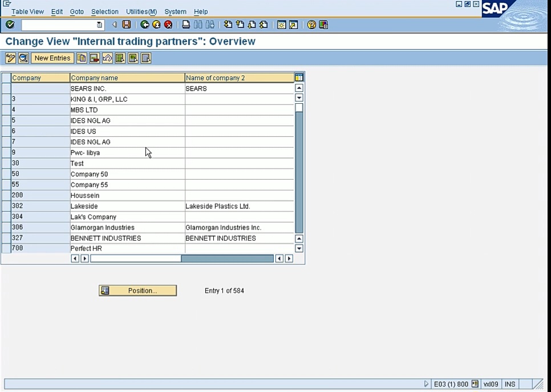Select the row for company 50

click(x=6, y=174)
